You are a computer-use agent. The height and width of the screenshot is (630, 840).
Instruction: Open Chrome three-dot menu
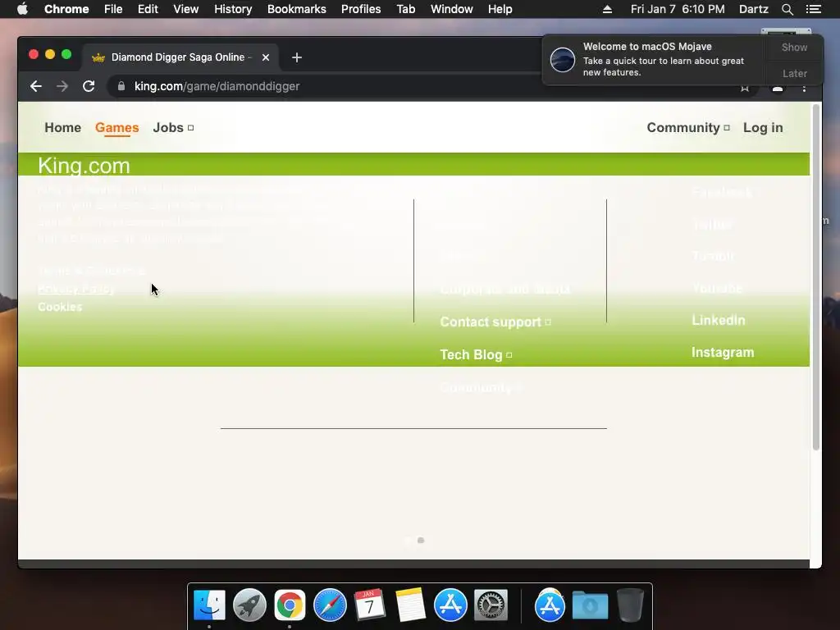pos(804,89)
